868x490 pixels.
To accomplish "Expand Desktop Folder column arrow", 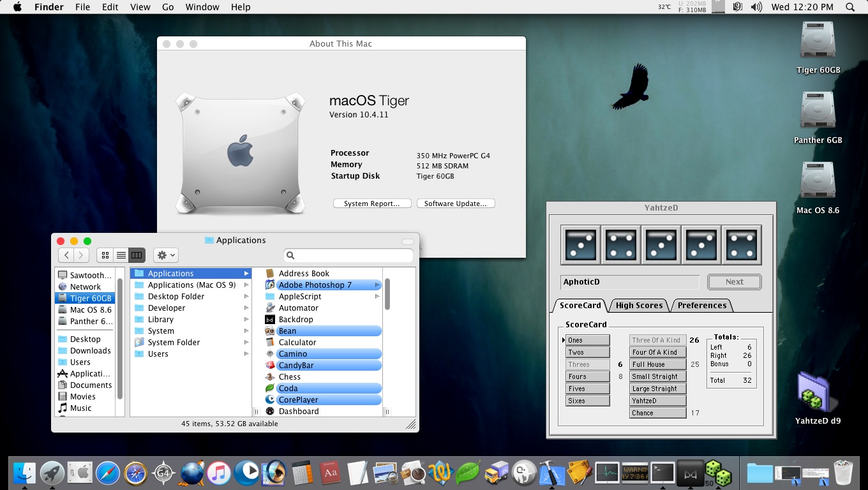I will point(246,297).
